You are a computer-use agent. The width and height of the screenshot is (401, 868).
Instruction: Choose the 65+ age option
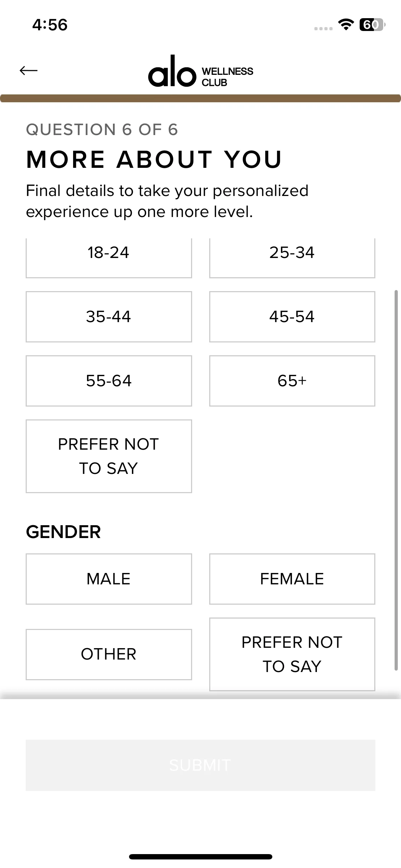[292, 381]
